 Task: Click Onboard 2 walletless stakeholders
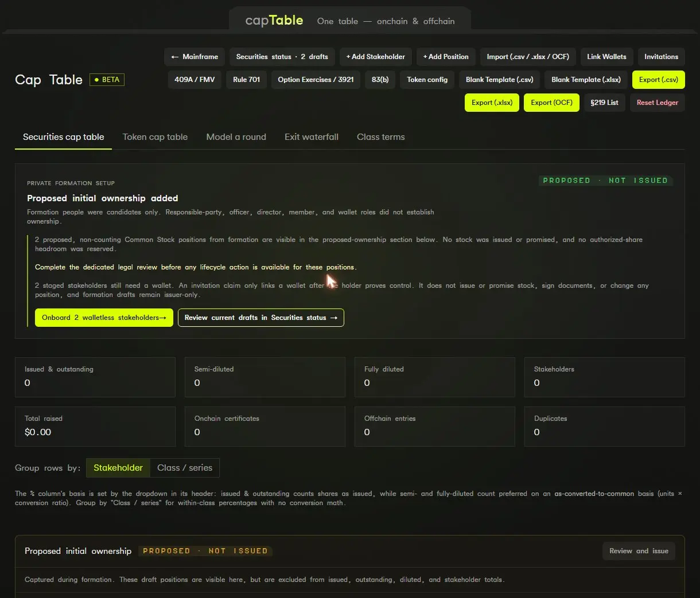click(104, 318)
